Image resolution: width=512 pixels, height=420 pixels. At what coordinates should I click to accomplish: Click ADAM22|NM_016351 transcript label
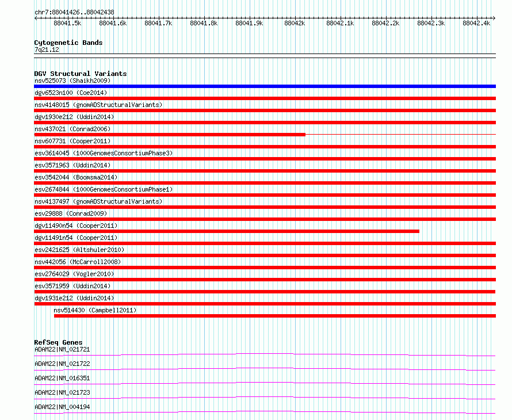tap(62, 378)
